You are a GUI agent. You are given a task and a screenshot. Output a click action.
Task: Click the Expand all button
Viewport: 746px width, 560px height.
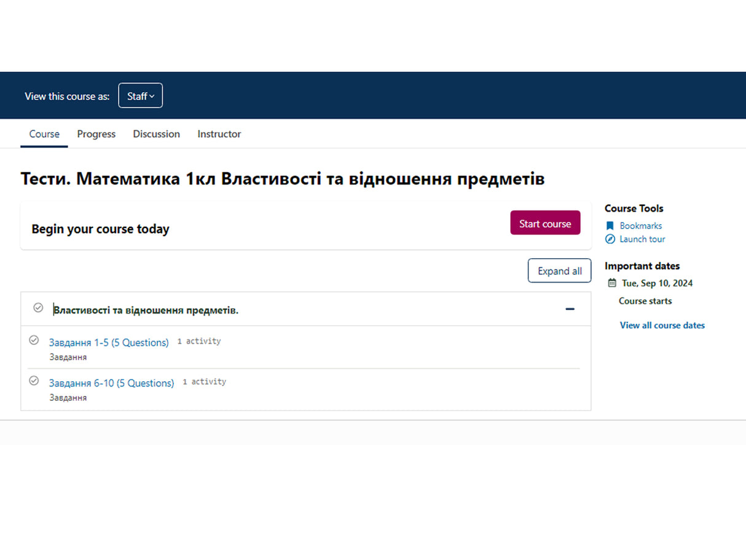[559, 271]
